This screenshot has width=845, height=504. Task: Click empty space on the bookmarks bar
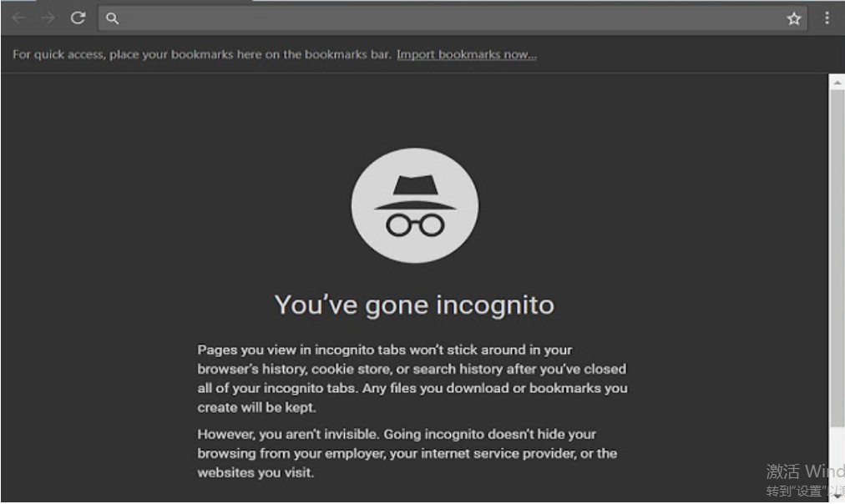[685, 55]
